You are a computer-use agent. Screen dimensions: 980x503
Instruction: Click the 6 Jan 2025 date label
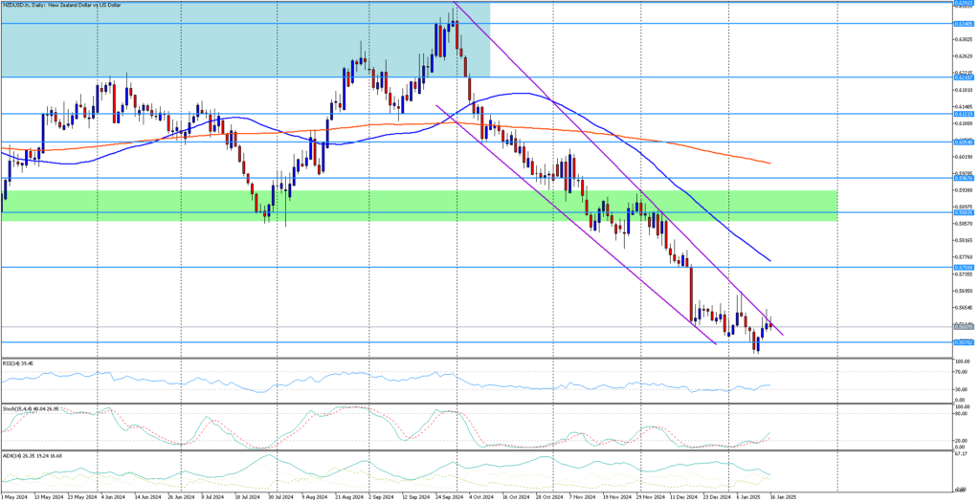click(x=748, y=498)
